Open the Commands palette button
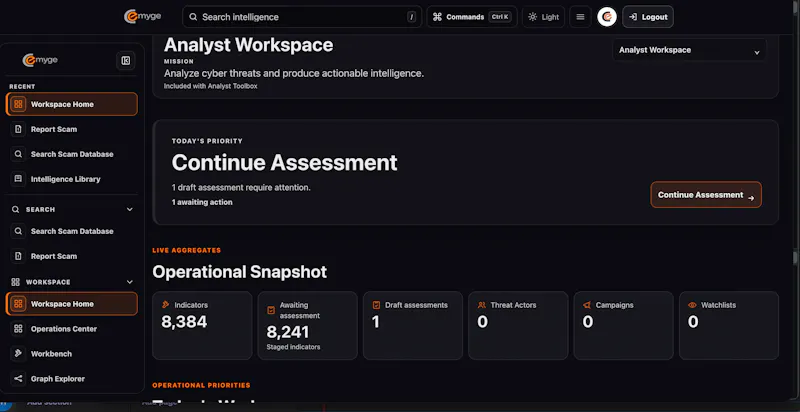 pos(472,17)
